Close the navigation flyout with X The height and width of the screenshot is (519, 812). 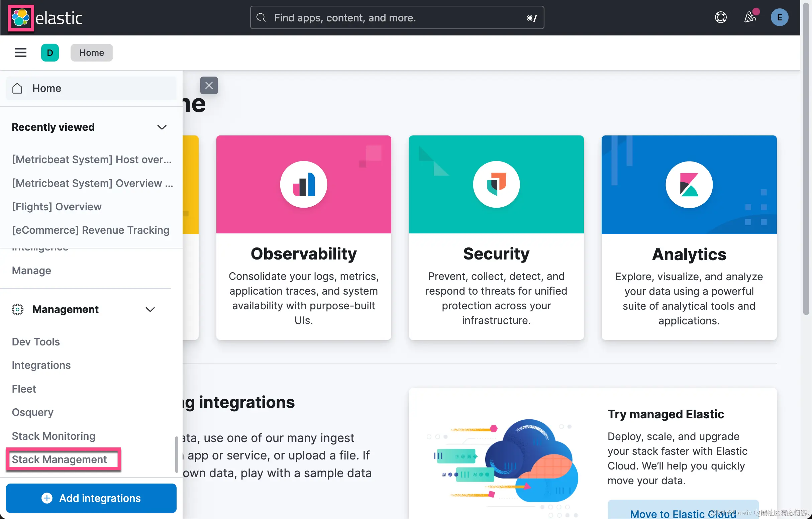[x=209, y=85]
